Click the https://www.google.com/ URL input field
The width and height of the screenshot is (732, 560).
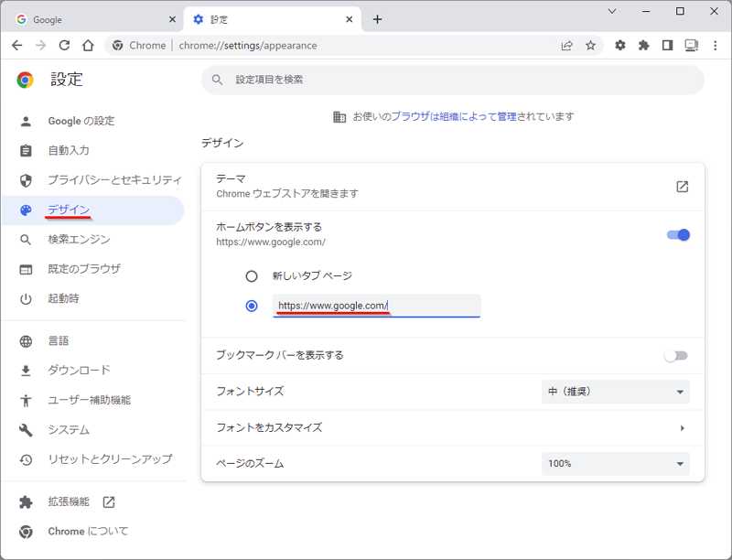pyautogui.click(x=376, y=306)
